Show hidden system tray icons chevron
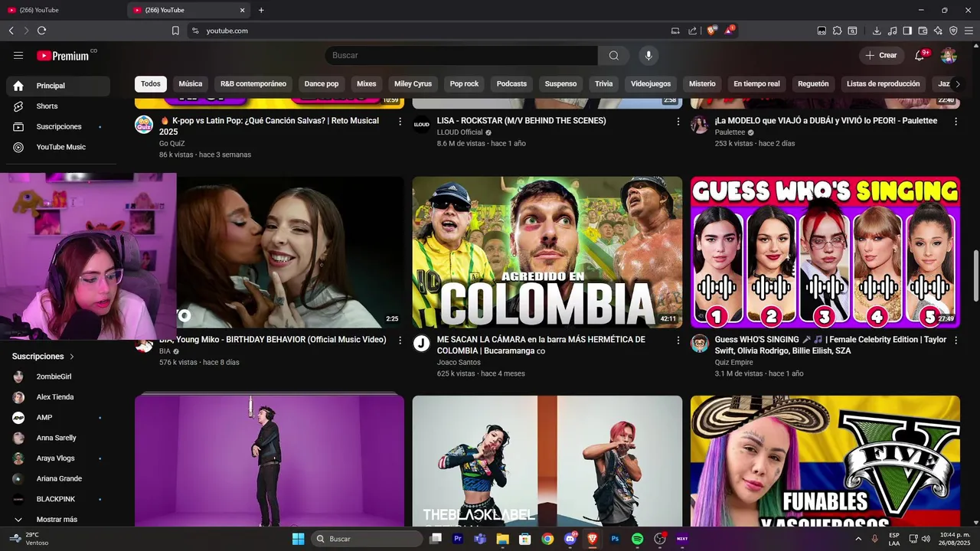 coord(857,539)
